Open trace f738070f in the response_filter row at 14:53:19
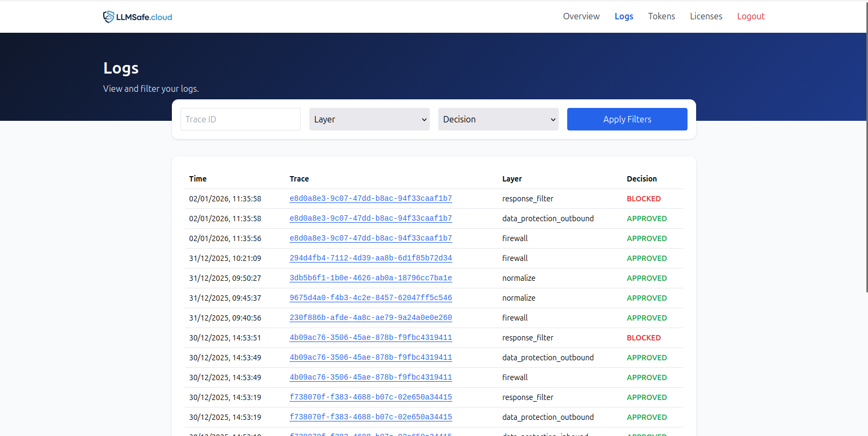The width and height of the screenshot is (868, 436). click(371, 397)
